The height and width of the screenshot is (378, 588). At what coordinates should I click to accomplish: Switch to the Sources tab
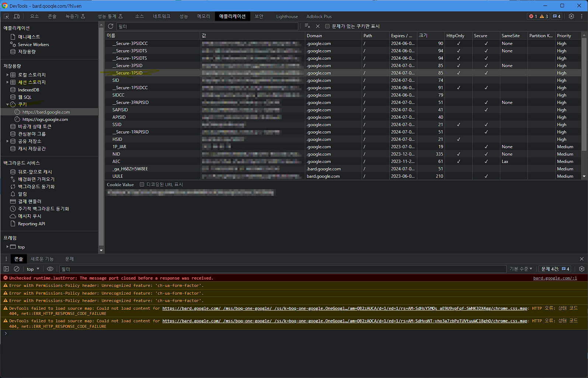(139, 16)
